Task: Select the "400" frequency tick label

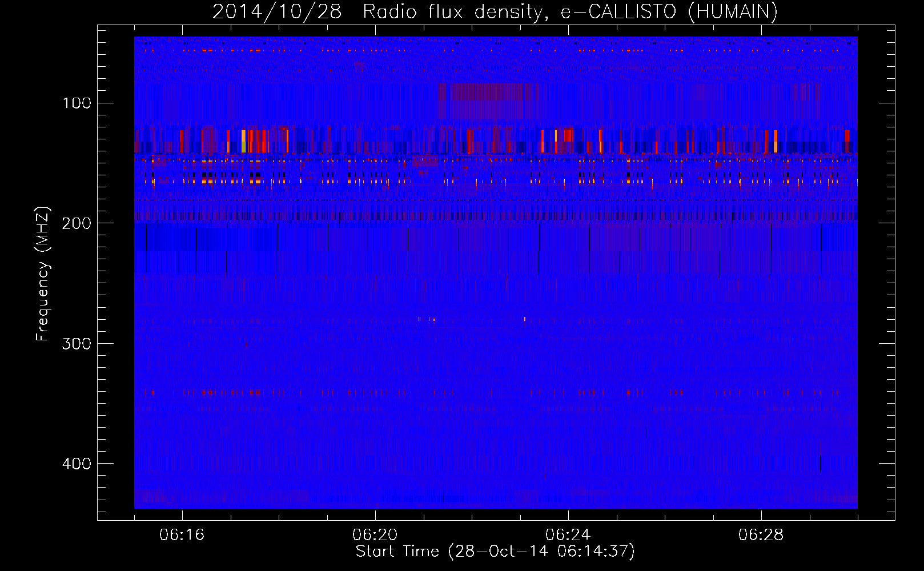Action: click(77, 463)
